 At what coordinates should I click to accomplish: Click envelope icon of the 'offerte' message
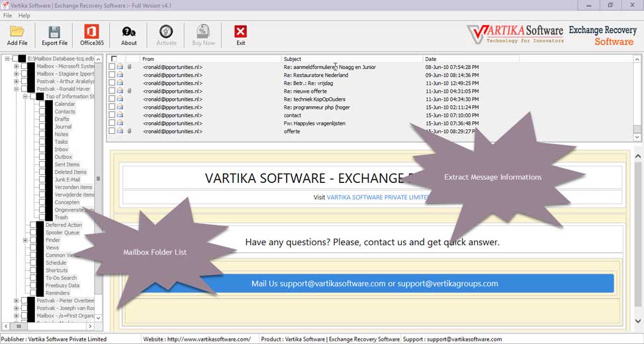pyautogui.click(x=120, y=131)
